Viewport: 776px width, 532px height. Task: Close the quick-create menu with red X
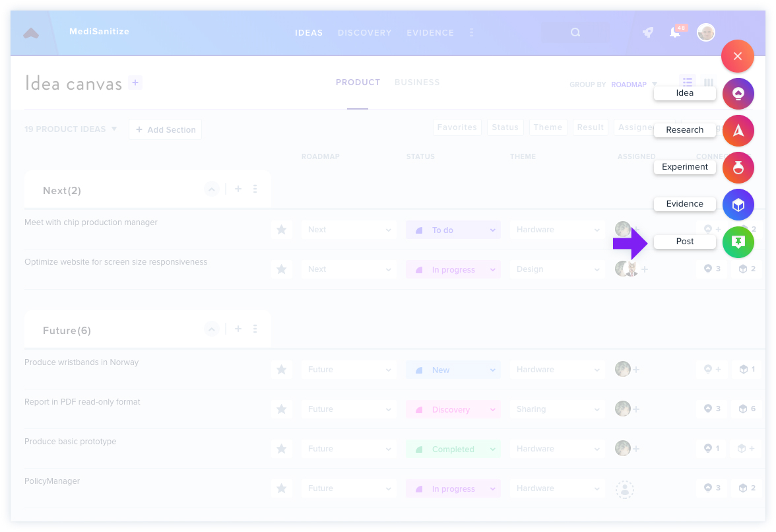(x=738, y=56)
